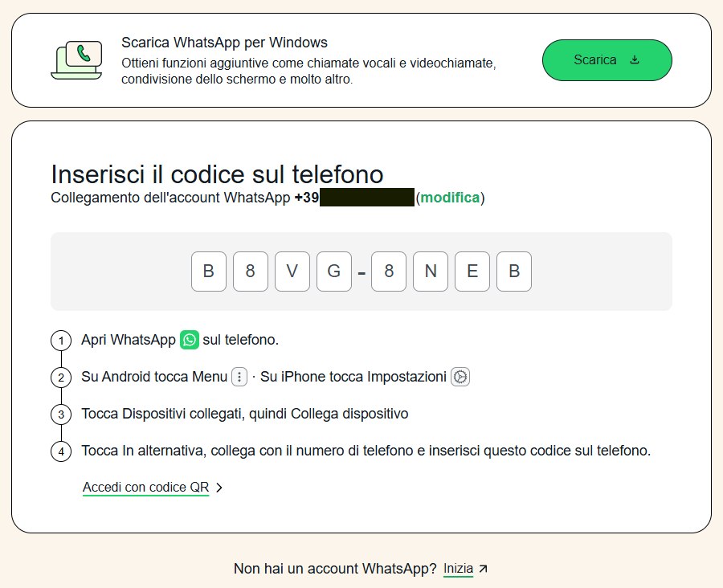Click the green WhatsApp logo next to step one
Image resolution: width=723 pixels, height=588 pixels.
[x=189, y=340]
